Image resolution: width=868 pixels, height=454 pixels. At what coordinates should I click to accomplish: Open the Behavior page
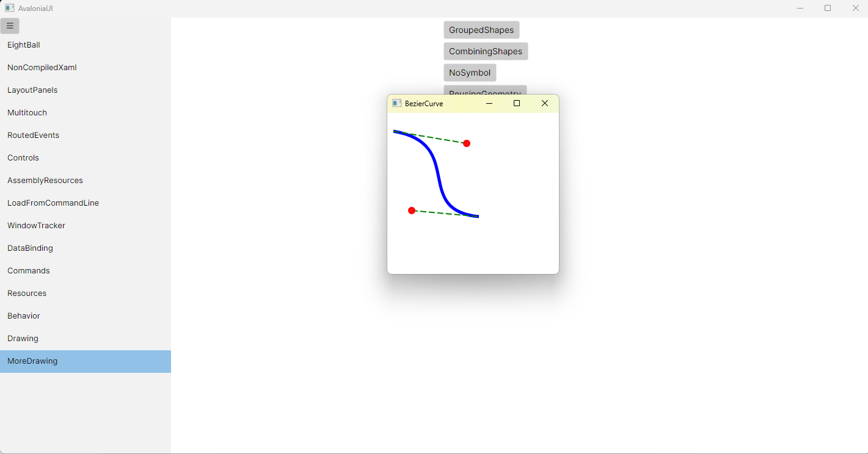pyautogui.click(x=86, y=316)
